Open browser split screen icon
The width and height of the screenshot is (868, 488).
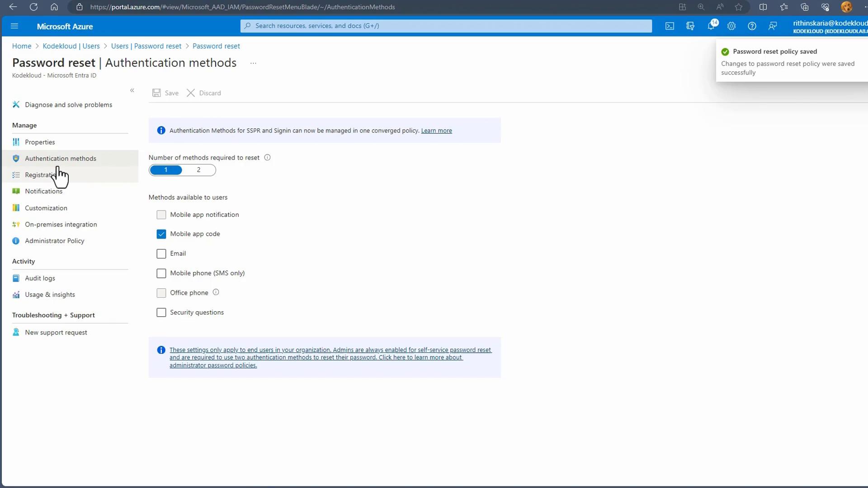pos(763,7)
